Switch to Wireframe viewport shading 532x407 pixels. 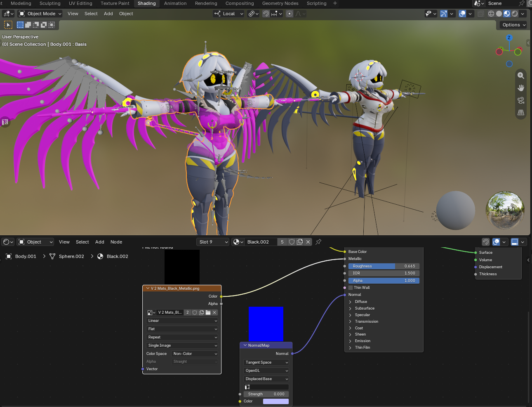(x=491, y=14)
